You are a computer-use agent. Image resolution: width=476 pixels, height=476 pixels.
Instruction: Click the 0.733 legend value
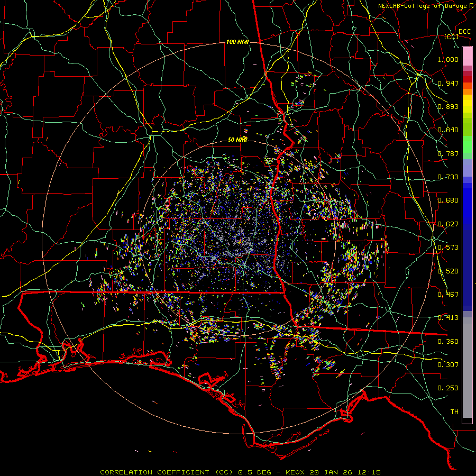tap(448, 177)
